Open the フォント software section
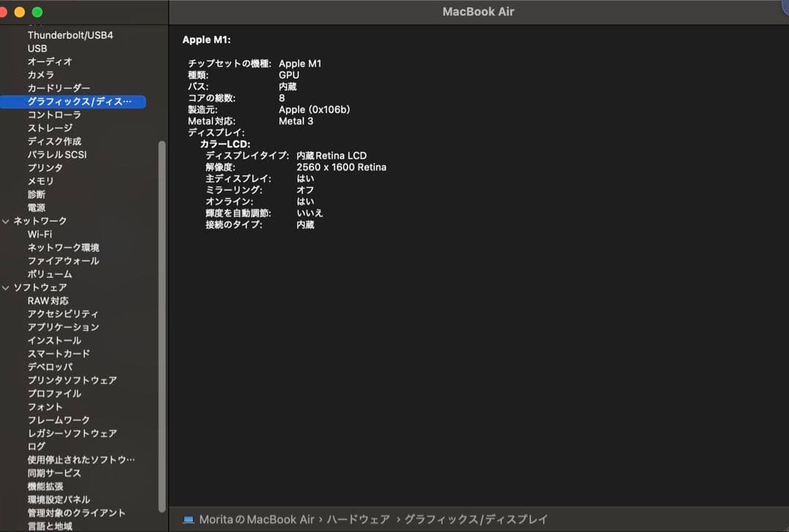789x532 pixels. pos(45,406)
